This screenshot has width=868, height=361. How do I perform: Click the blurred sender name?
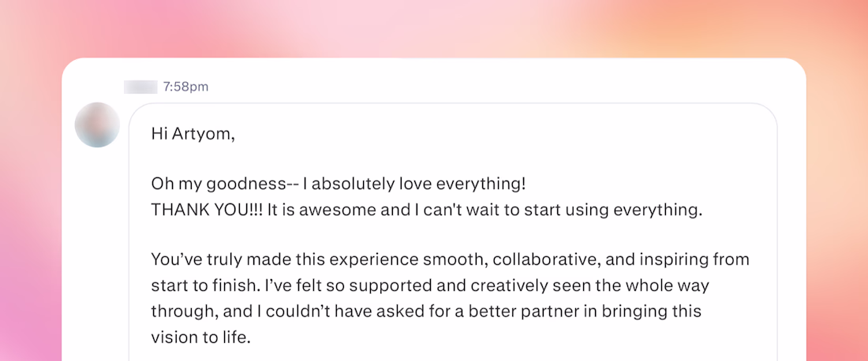[x=140, y=87]
